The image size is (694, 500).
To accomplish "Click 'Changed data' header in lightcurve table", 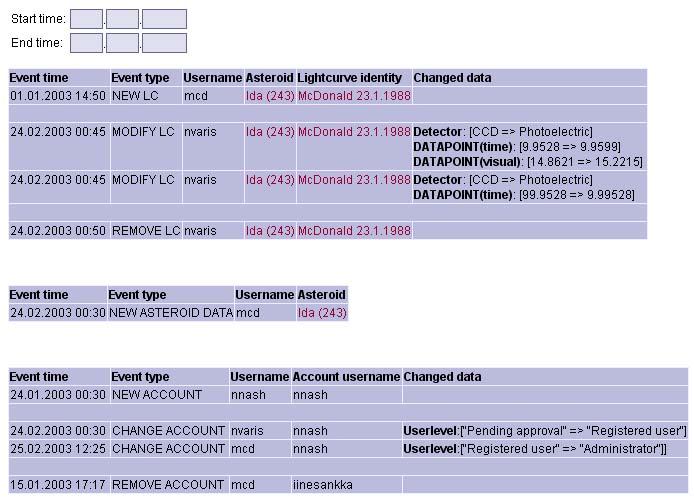I will 452,78.
